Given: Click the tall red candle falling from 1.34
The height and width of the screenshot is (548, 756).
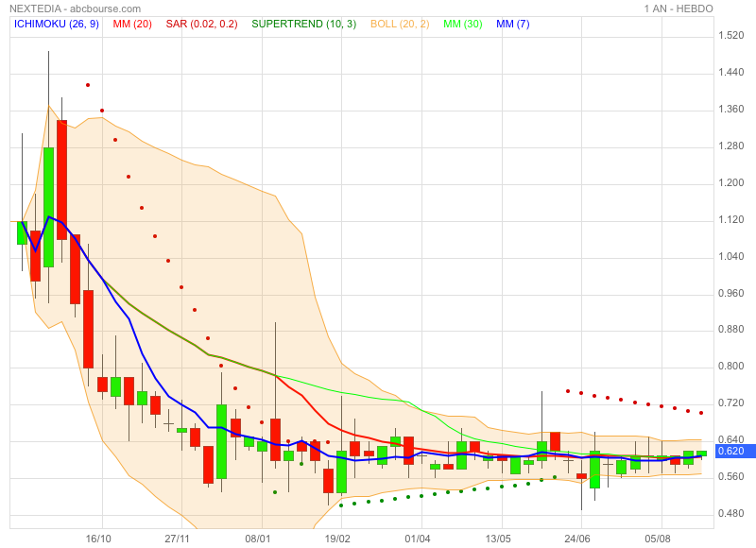Looking at the screenshot, I should [x=61, y=180].
